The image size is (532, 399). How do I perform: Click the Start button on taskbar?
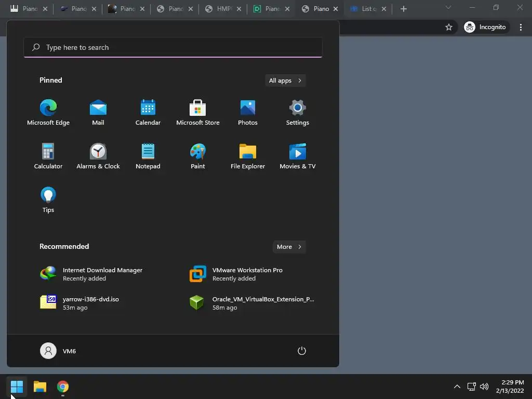tap(17, 387)
